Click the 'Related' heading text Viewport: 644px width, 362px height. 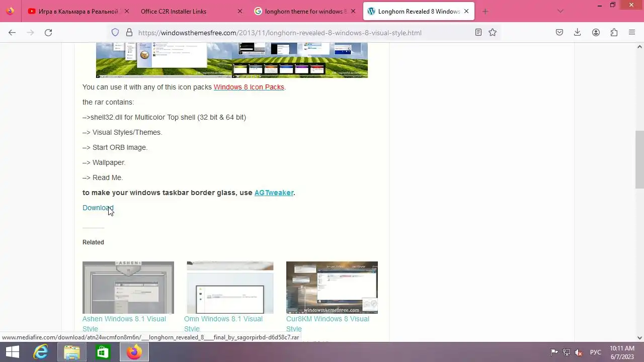[93, 242]
